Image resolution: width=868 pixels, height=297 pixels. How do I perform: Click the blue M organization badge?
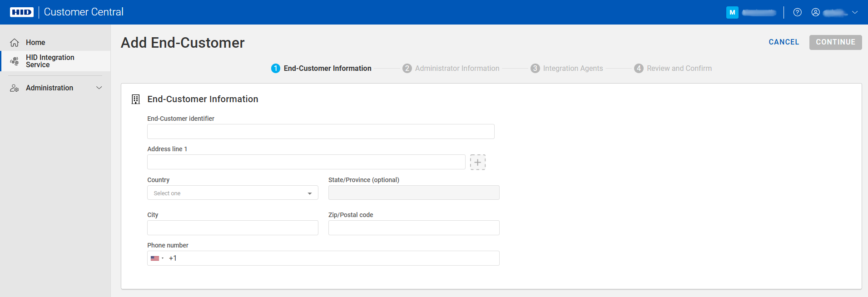[x=732, y=12]
